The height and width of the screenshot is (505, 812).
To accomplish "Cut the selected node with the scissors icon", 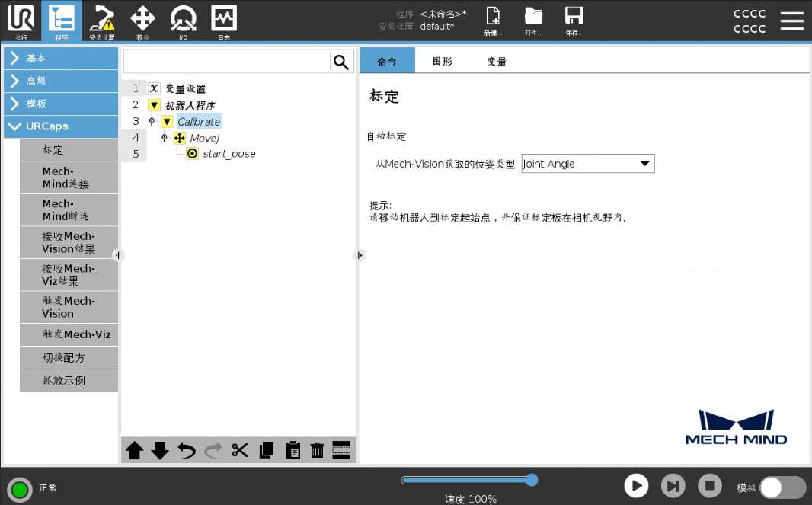I will point(240,450).
